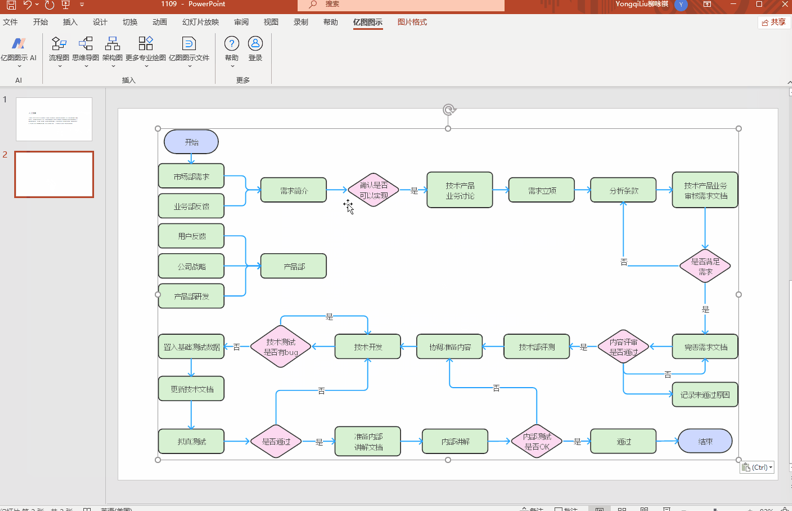This screenshot has height=511, width=792.
Task: Click the 搜索 search box in title bar
Action: (401, 5)
